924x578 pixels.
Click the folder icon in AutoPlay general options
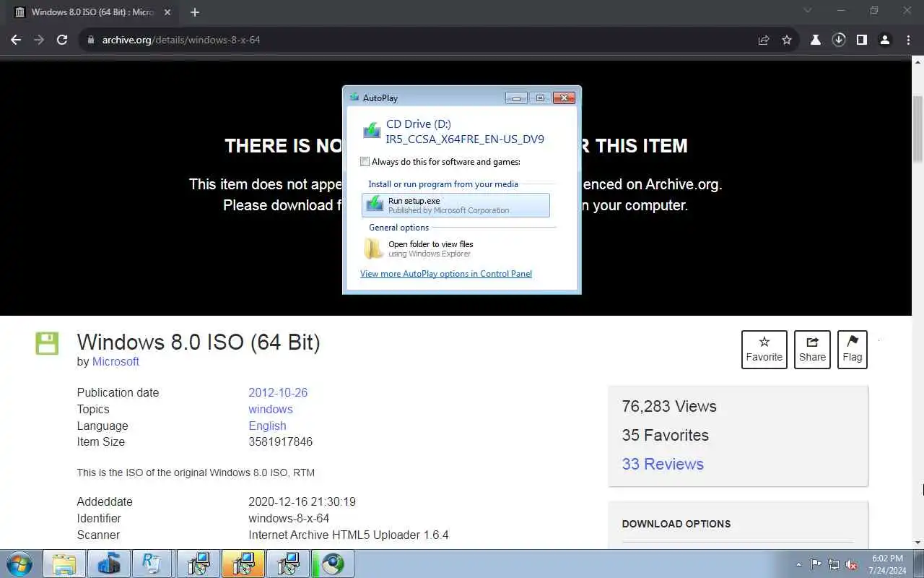[x=373, y=249]
